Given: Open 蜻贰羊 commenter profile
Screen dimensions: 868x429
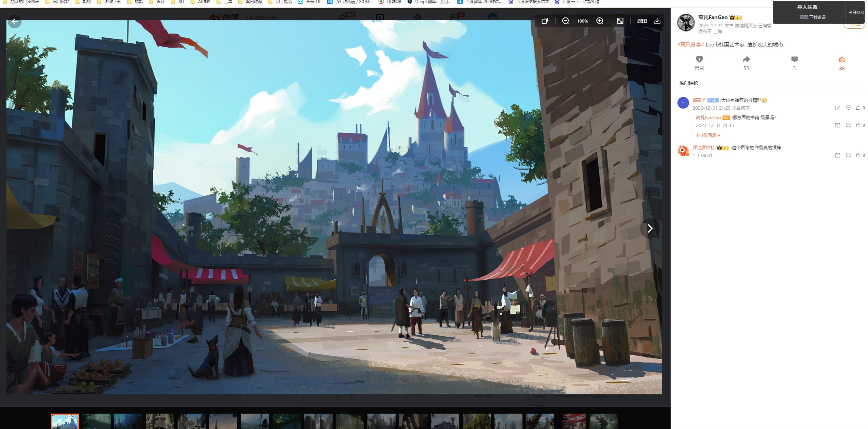Looking at the screenshot, I should tap(699, 100).
